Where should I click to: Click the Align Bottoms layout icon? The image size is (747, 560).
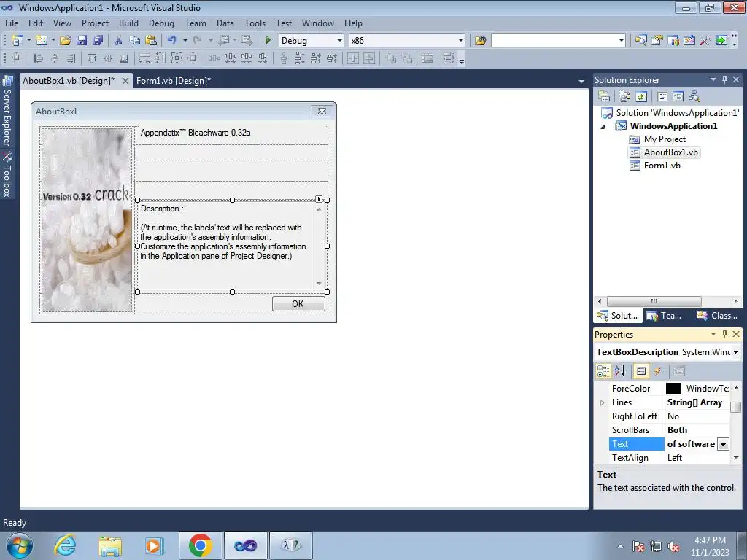[x=124, y=58]
